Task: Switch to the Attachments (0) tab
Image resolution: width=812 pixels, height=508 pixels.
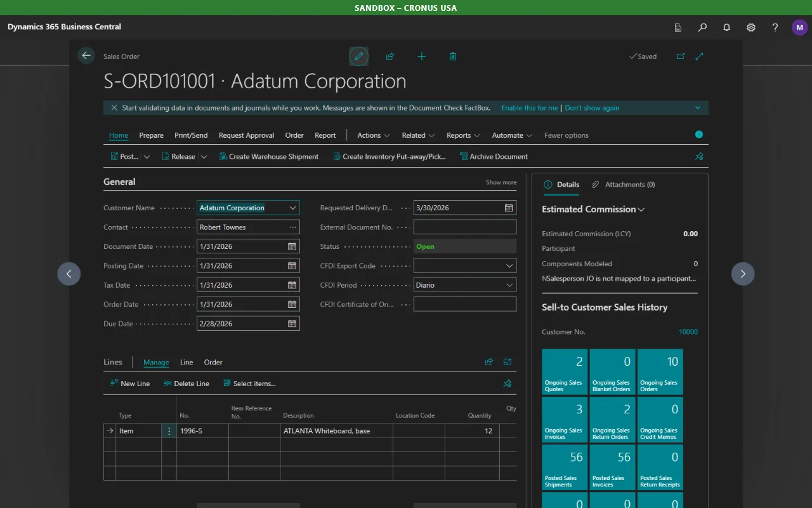Action: coord(623,185)
